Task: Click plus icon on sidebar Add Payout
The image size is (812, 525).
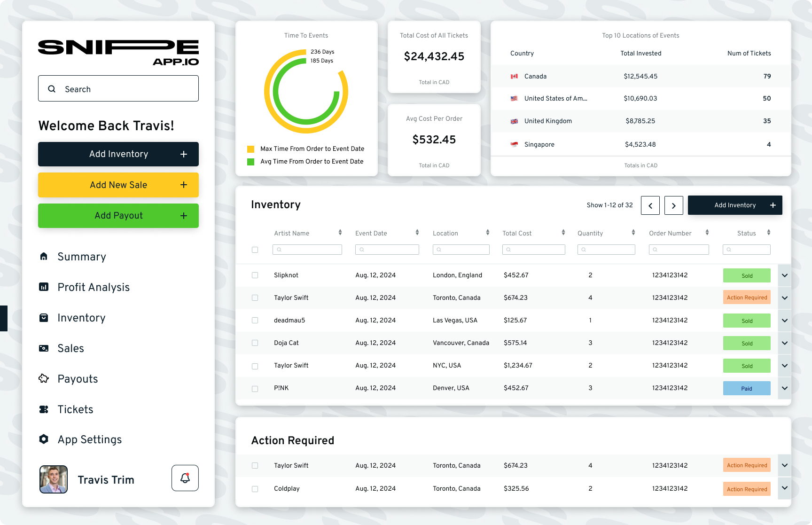Action: [x=184, y=216]
